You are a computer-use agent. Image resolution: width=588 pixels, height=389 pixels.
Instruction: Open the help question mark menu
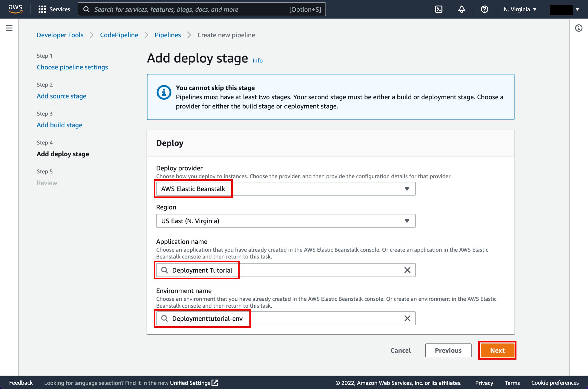(x=484, y=9)
